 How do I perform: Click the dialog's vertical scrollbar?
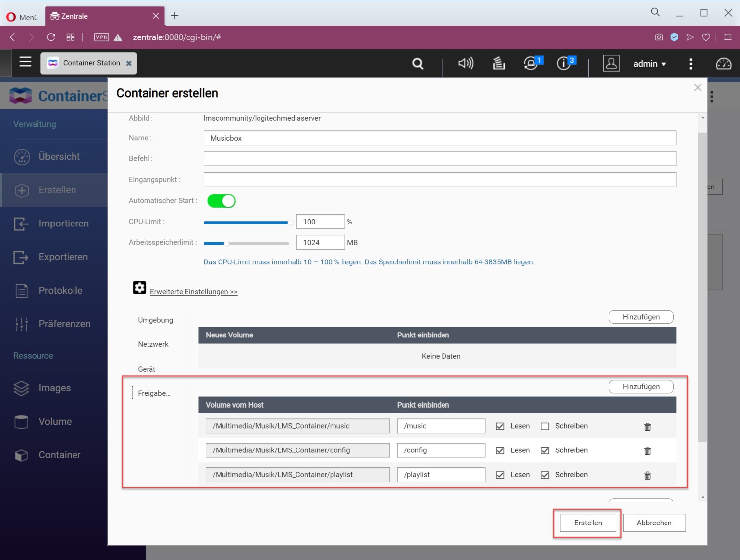703,286
